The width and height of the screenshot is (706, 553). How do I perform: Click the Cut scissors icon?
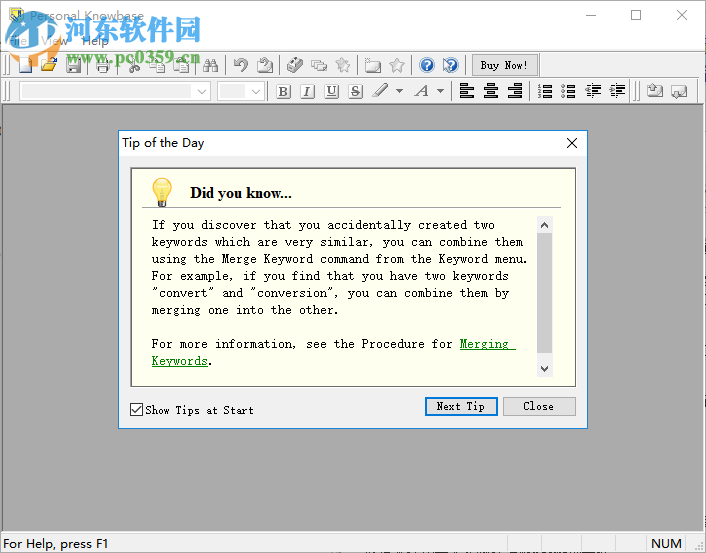(134, 66)
